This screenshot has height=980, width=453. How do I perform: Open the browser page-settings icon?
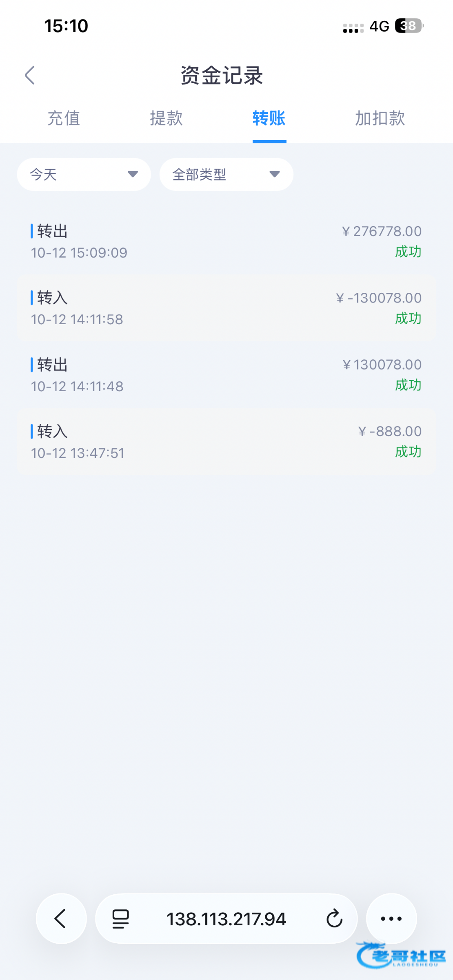[120, 919]
